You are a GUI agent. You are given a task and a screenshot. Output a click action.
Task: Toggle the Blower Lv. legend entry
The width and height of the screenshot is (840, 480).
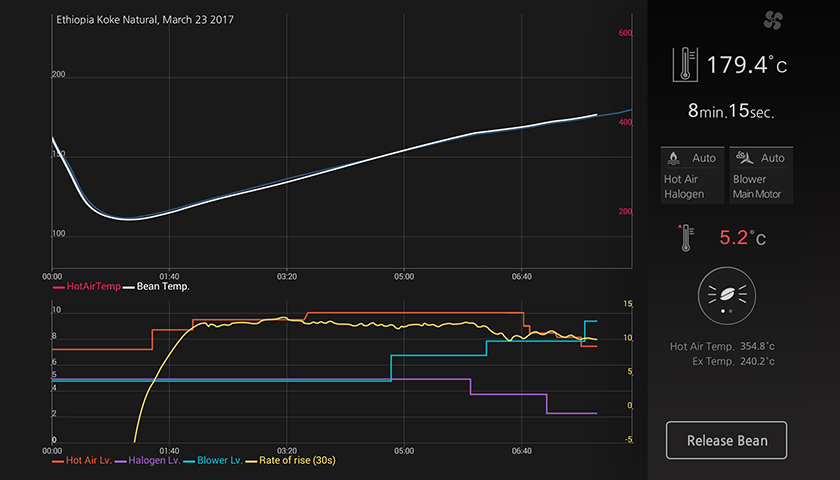(214, 459)
